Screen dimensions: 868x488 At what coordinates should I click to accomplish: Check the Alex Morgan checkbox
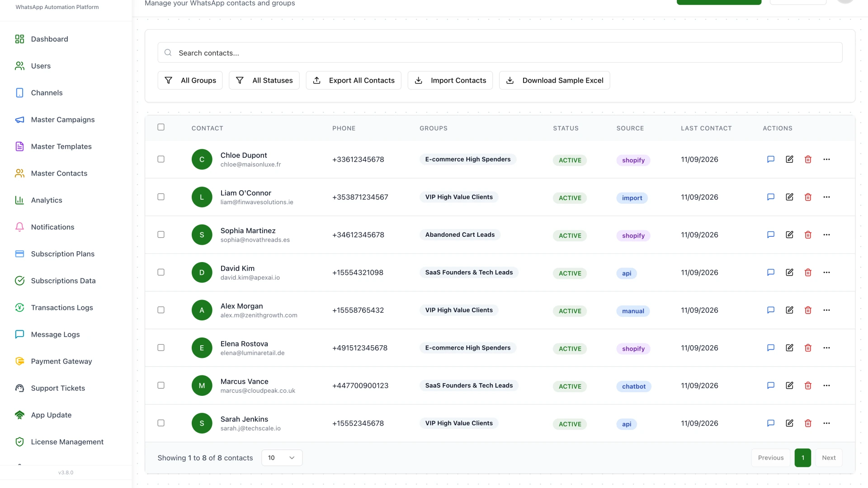point(161,310)
